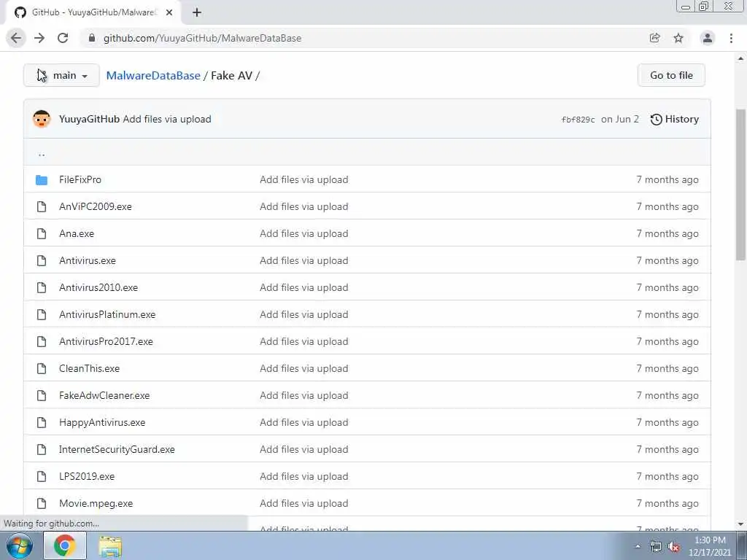Open Windows Explorer from the taskbar

pos(110,546)
